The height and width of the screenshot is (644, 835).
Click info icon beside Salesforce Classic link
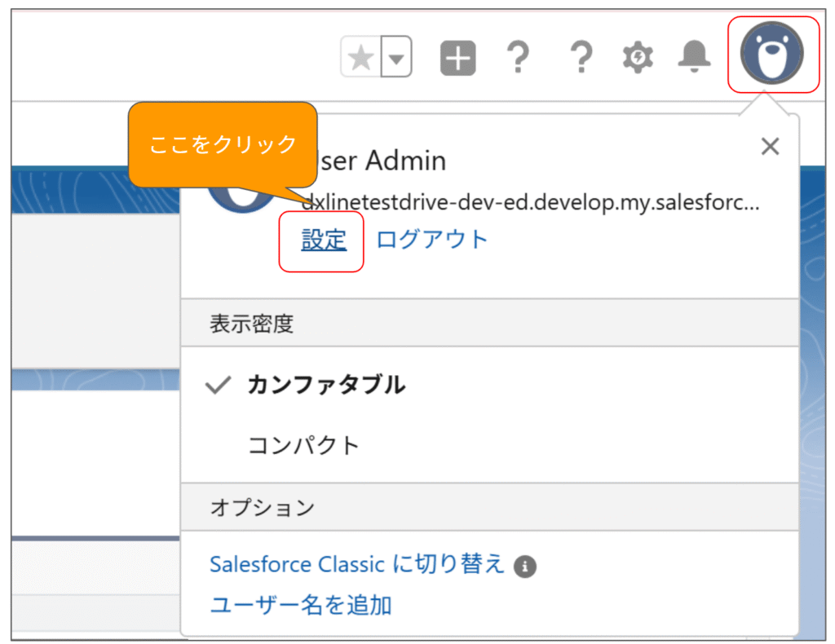click(526, 567)
